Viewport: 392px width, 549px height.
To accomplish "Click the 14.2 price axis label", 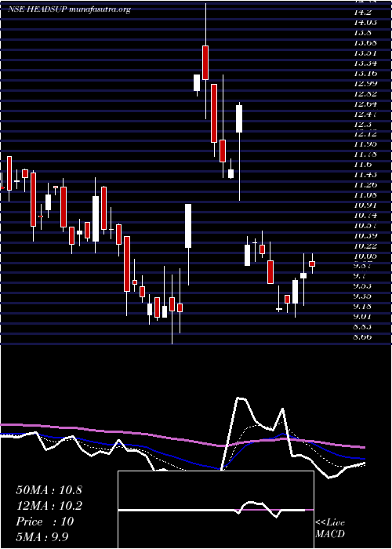I will [x=364, y=12].
